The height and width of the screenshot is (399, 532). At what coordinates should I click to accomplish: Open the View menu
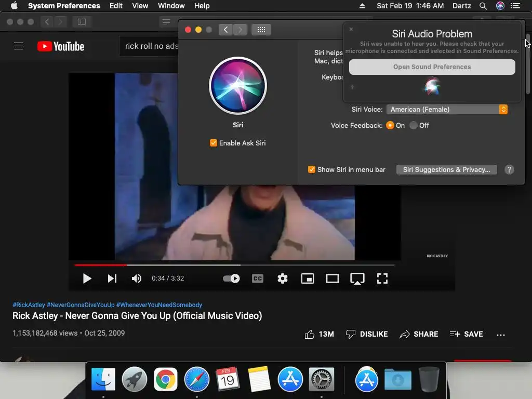coord(140,6)
